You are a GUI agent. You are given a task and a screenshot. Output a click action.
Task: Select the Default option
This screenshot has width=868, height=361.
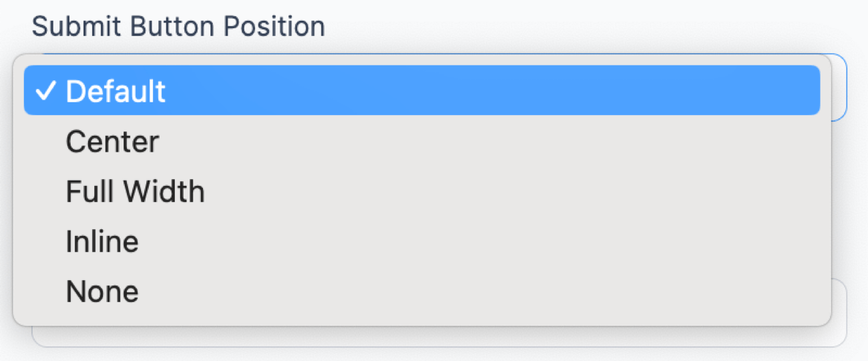421,91
